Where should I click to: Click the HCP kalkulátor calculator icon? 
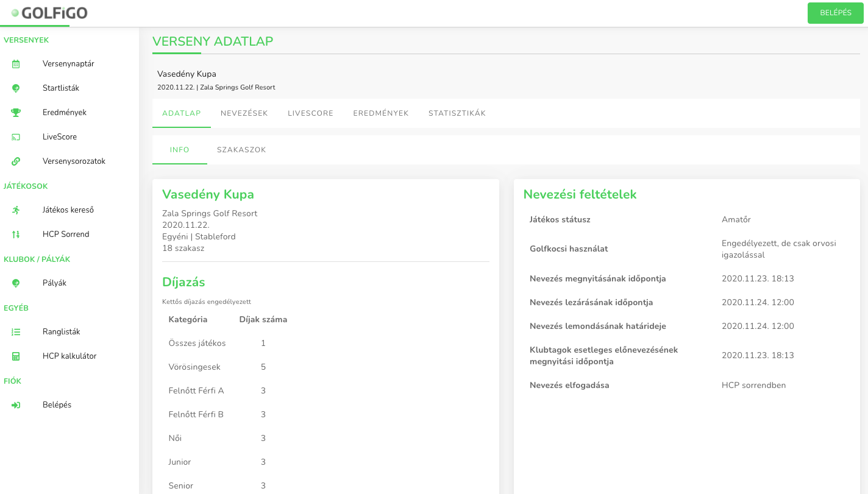click(x=16, y=356)
